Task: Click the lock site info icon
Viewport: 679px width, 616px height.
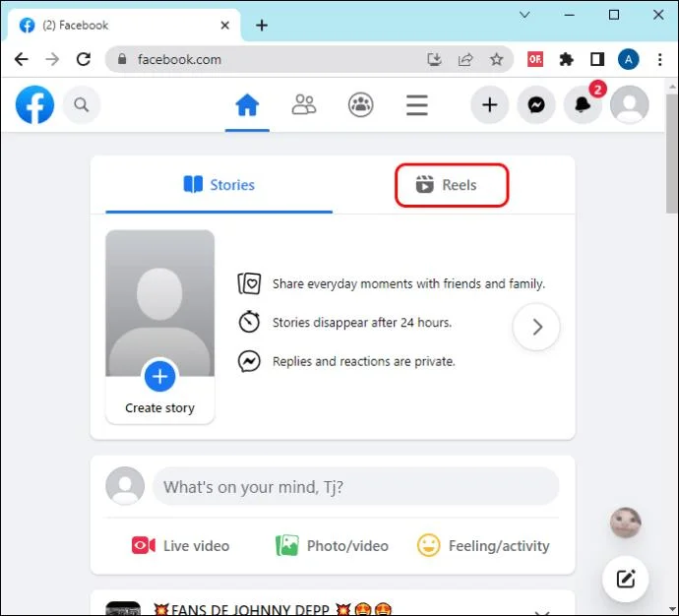Action: 122,59
